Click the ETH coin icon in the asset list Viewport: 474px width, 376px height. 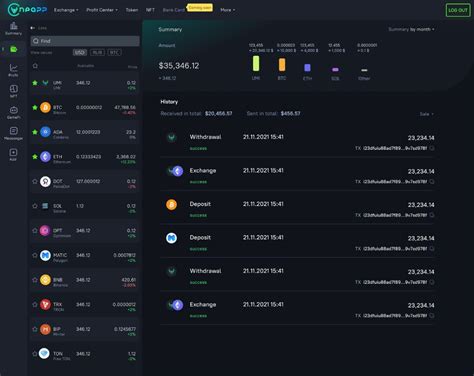(x=45, y=157)
